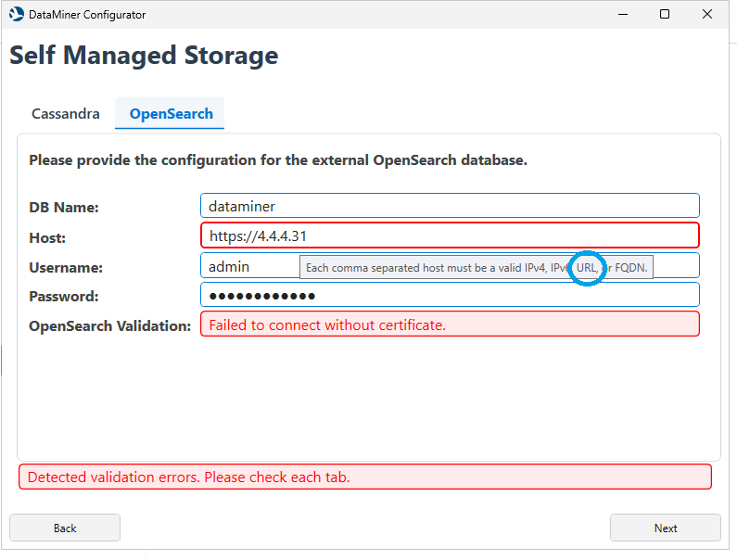Maximize the DataMiner Configurator window
The height and width of the screenshot is (560, 737).
pyautogui.click(x=665, y=15)
